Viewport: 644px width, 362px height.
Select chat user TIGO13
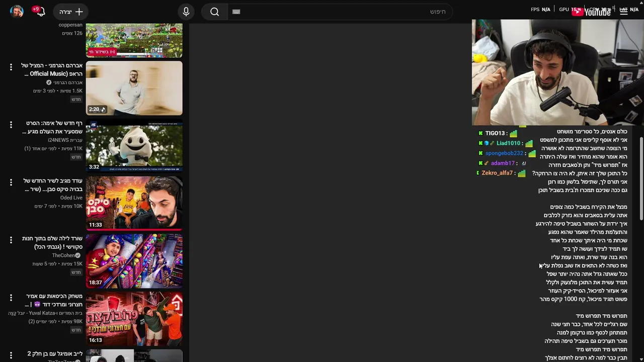(x=495, y=133)
